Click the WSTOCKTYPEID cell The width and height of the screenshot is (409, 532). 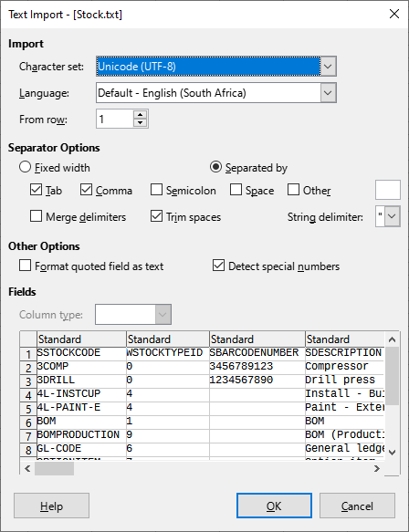pos(168,353)
